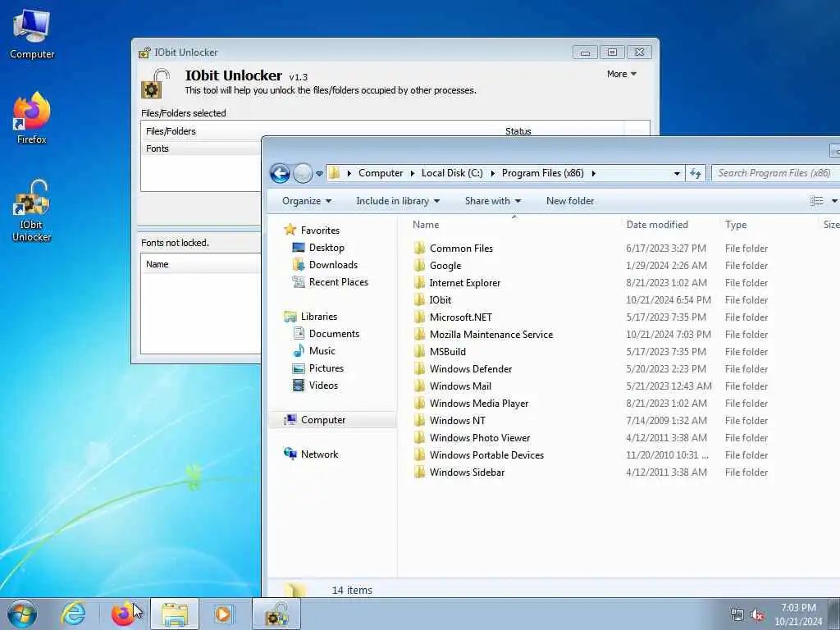Screen dimensions: 840x630
Task: Sort by the Name column header
Action: click(426, 225)
